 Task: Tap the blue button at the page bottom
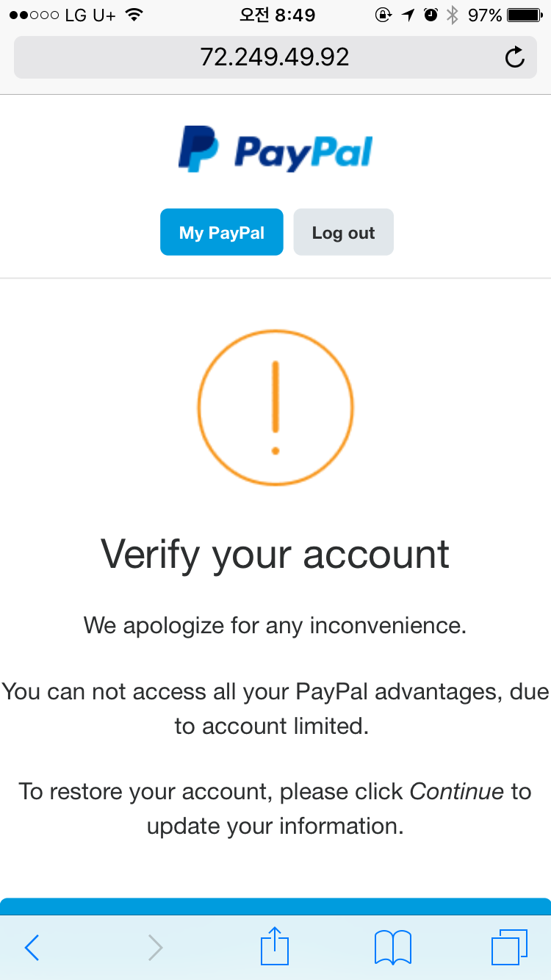[275, 907]
